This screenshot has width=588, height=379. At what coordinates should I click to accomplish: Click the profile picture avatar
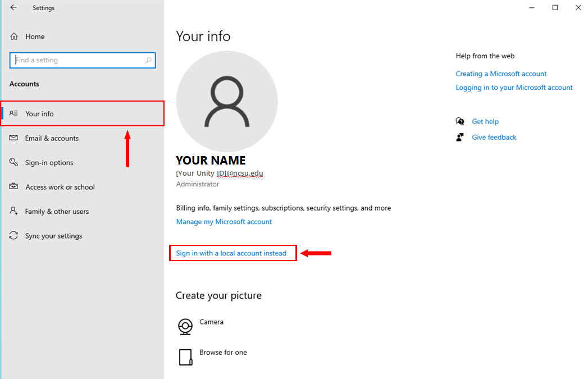pyautogui.click(x=227, y=101)
